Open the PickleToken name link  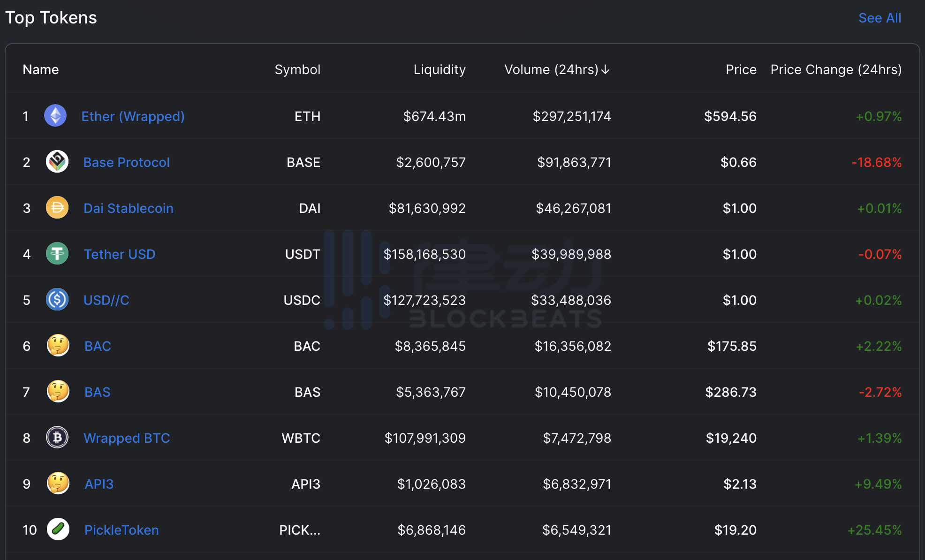(x=121, y=530)
